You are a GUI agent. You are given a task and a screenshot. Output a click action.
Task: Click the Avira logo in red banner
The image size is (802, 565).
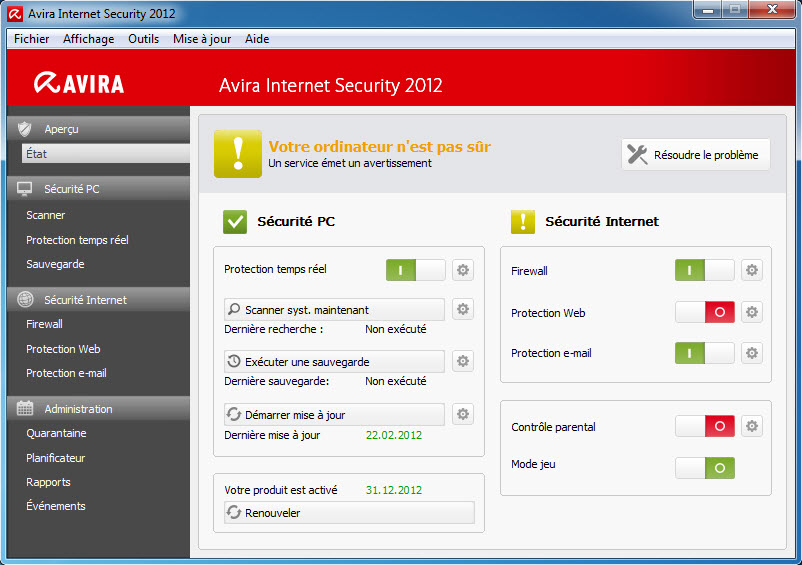click(79, 83)
